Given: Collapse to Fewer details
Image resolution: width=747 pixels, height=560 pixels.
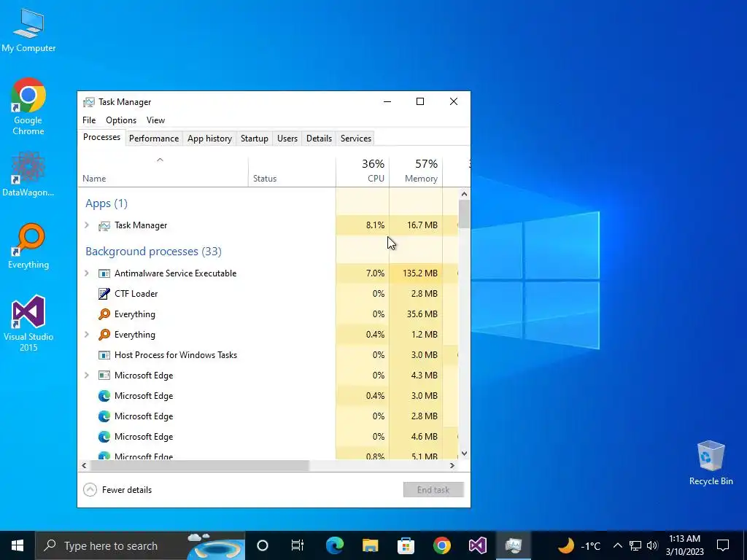Looking at the screenshot, I should click(x=117, y=489).
